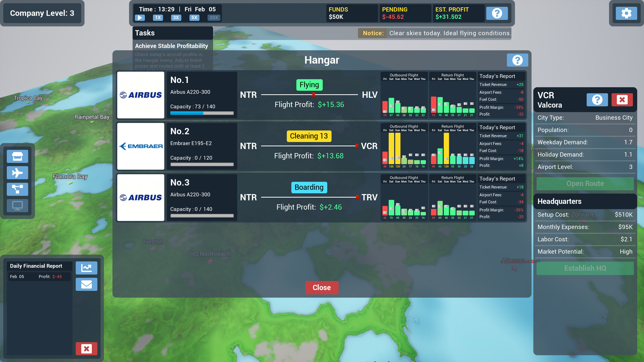Click the No.3 Return Flight chart

coord(453,198)
